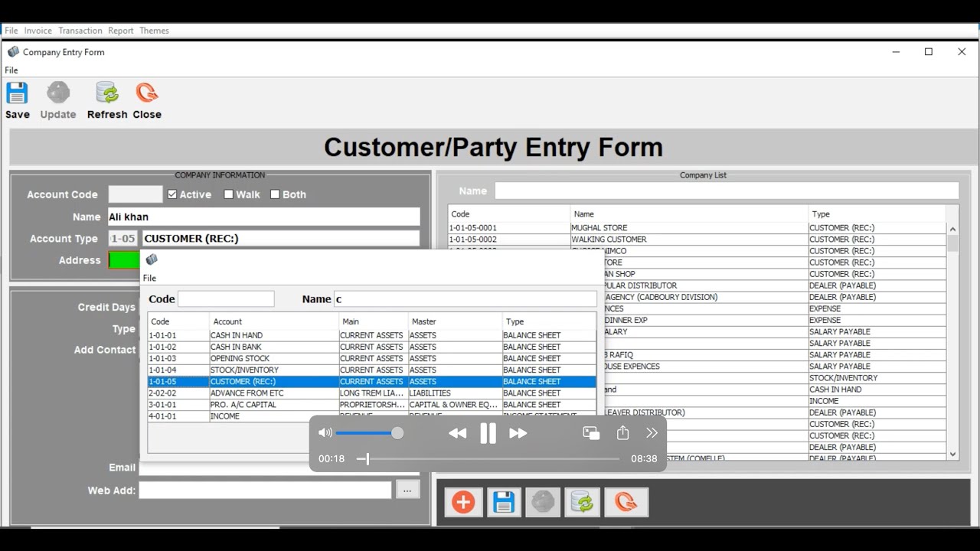This screenshot has height=551, width=980.
Task: Click the Update toolbar icon
Action: [x=58, y=93]
